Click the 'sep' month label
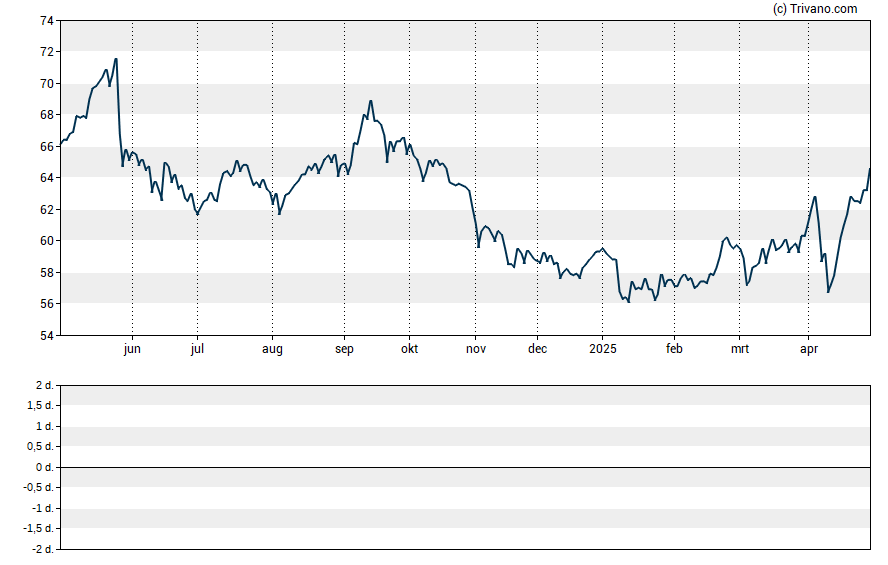Screen dimensions: 888x565 click(344, 350)
